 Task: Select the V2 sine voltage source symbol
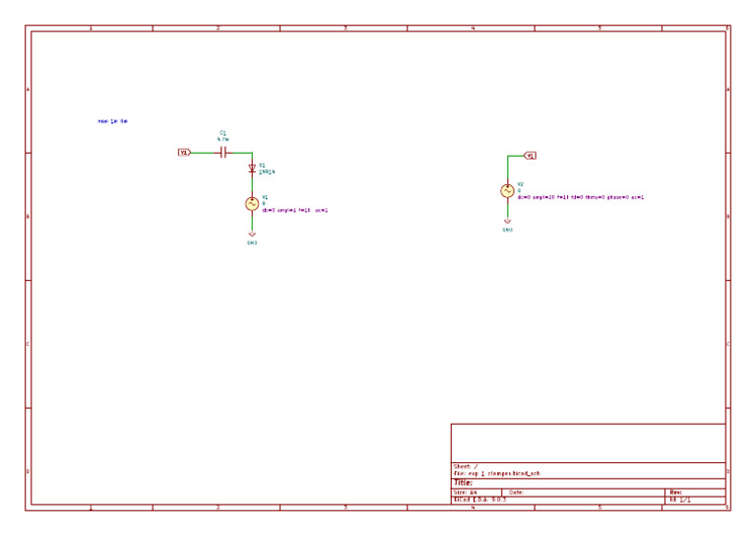[x=507, y=191]
